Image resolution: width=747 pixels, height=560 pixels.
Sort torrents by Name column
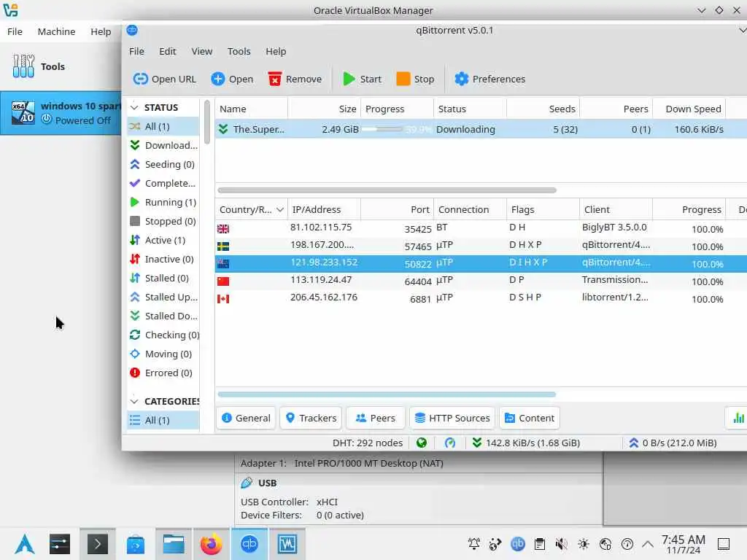coord(251,109)
